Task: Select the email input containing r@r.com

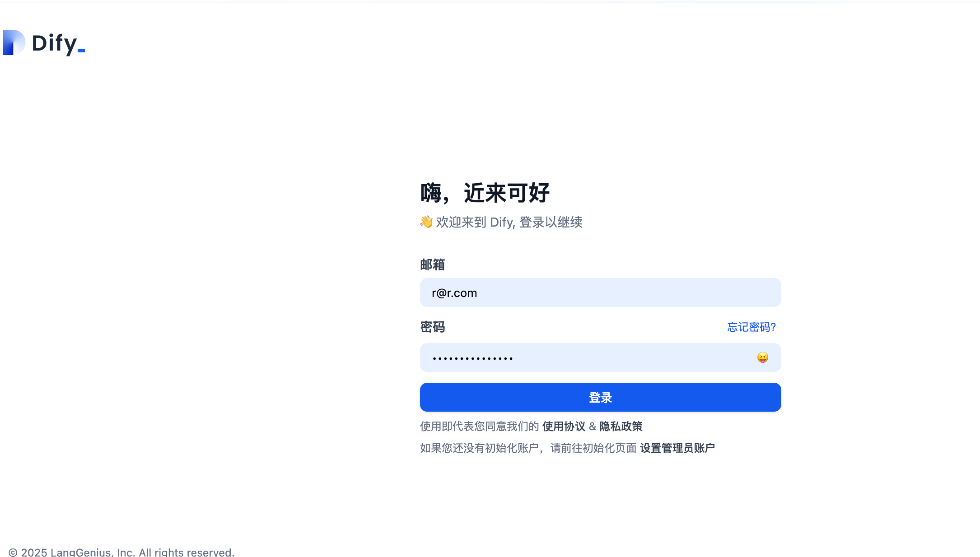Action: click(600, 292)
